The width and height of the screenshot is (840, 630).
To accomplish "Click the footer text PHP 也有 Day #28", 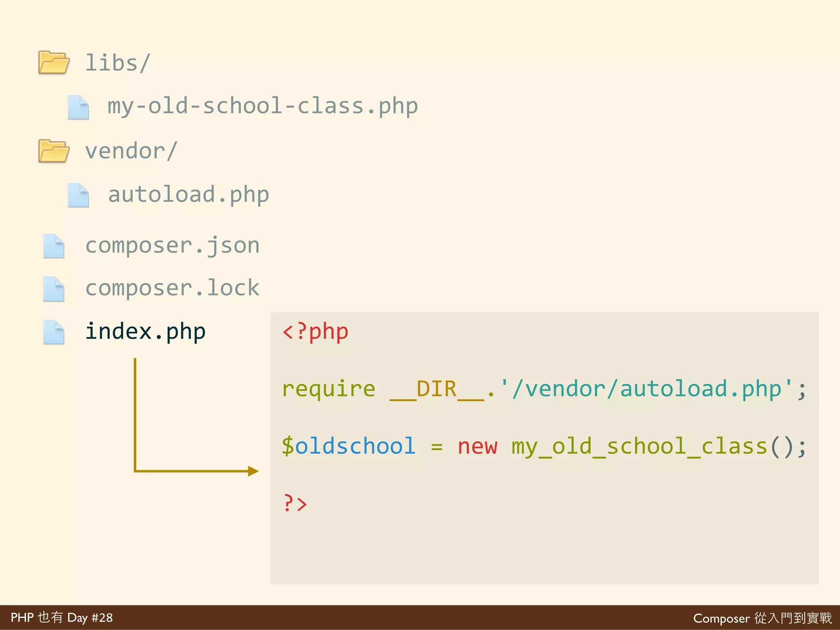I will (x=62, y=618).
